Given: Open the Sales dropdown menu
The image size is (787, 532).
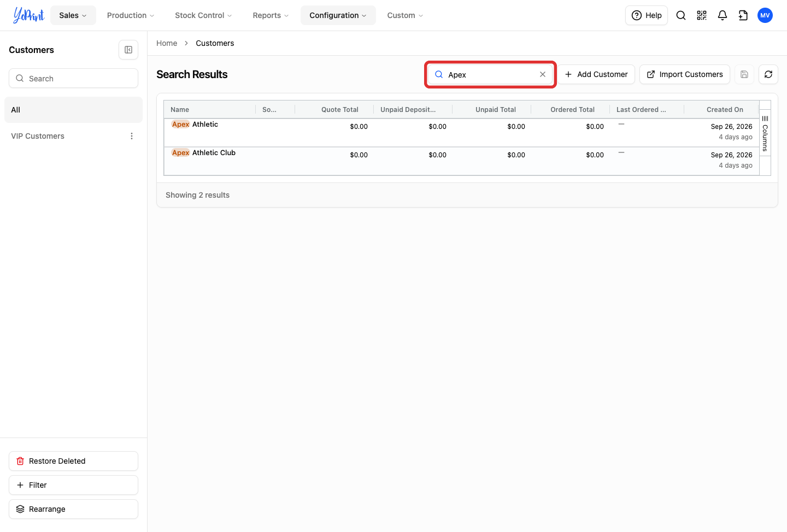Looking at the screenshot, I should coord(73,15).
